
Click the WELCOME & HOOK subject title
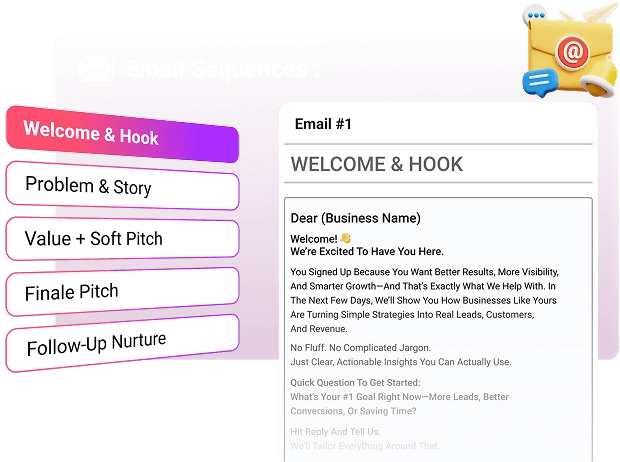tap(377, 164)
